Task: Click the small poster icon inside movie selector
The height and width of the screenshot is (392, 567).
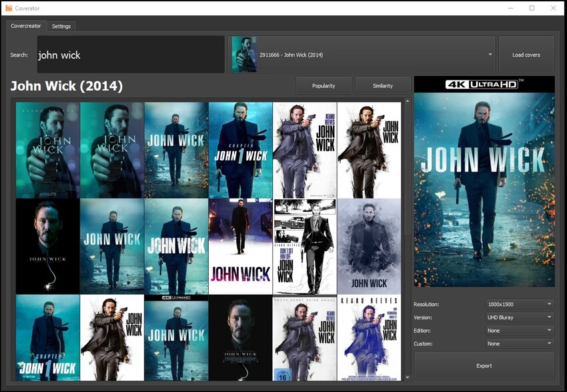Action: 244,55
